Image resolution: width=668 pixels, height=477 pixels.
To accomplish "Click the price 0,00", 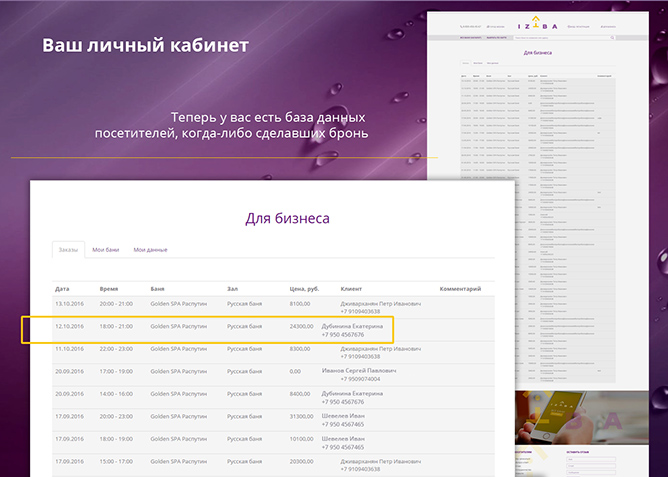I will (x=295, y=371).
